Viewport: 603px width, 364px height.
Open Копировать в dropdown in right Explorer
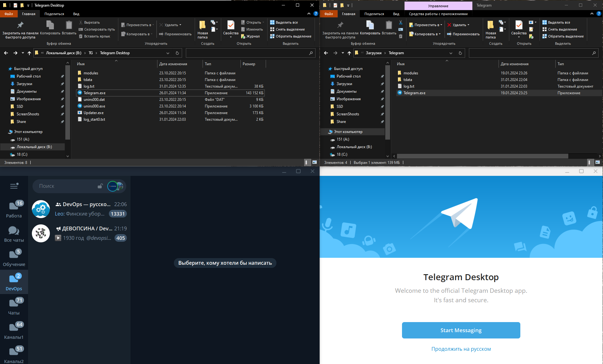coord(425,34)
